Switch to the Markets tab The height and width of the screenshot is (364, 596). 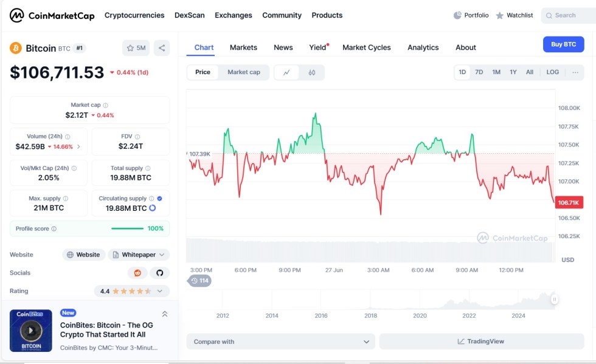(x=243, y=47)
